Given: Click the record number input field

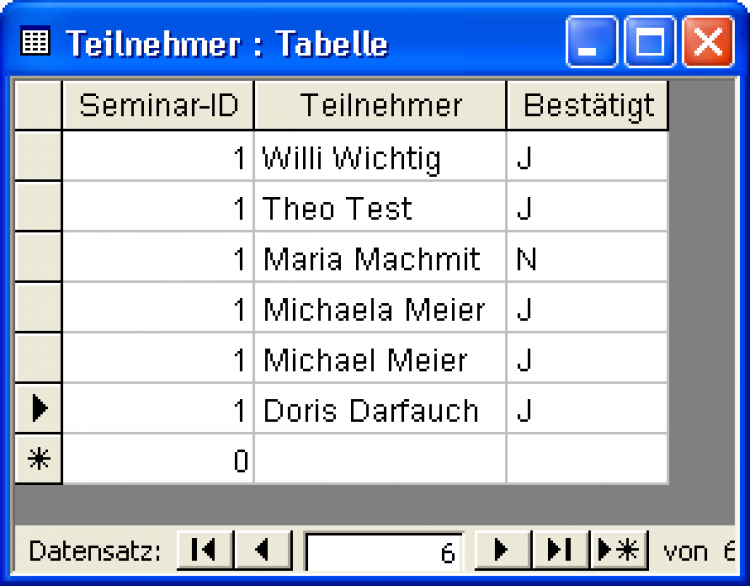Looking at the screenshot, I should [384, 551].
